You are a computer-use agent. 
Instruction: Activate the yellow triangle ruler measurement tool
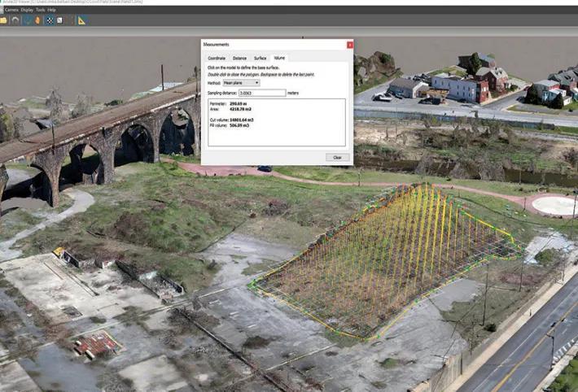pos(81,20)
